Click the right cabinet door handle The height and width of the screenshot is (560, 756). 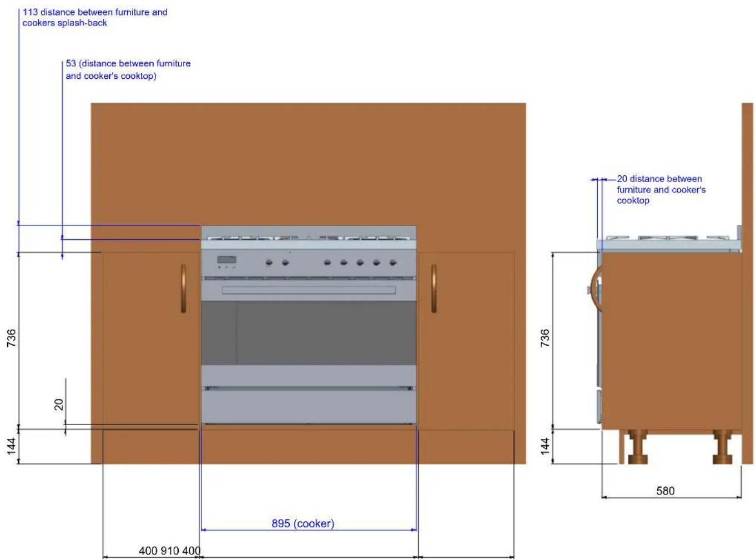point(434,288)
